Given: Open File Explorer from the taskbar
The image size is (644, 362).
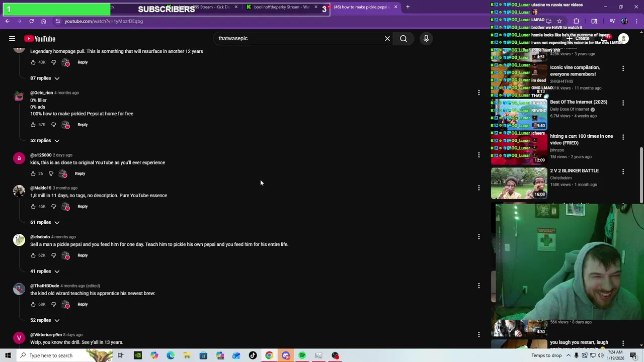Looking at the screenshot, I should tap(187, 355).
